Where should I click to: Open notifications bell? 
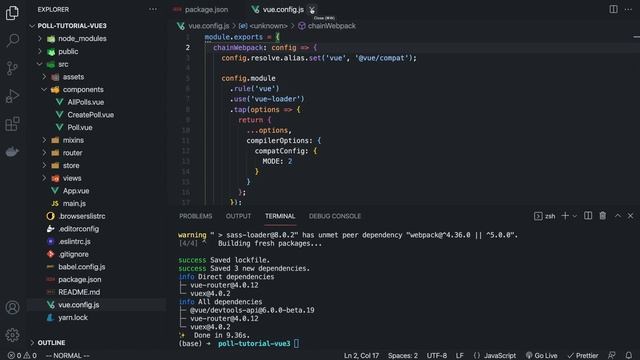(x=629, y=356)
